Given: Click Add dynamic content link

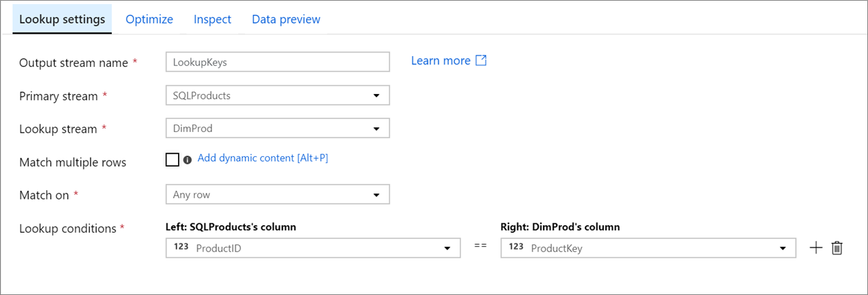Looking at the screenshot, I should pyautogui.click(x=263, y=158).
